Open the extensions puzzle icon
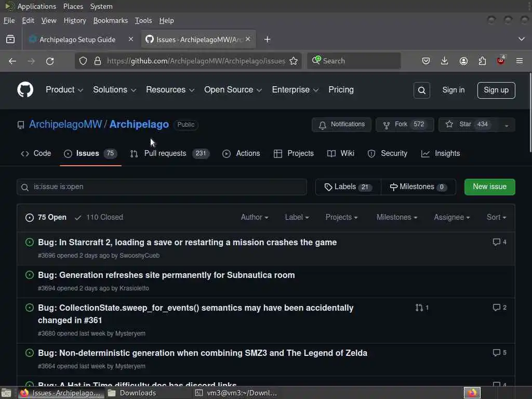 click(x=482, y=61)
